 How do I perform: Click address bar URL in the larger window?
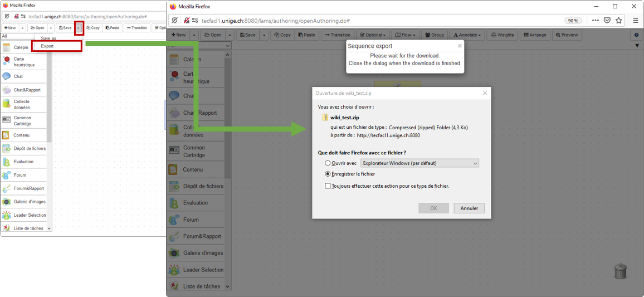pyautogui.click(x=275, y=21)
